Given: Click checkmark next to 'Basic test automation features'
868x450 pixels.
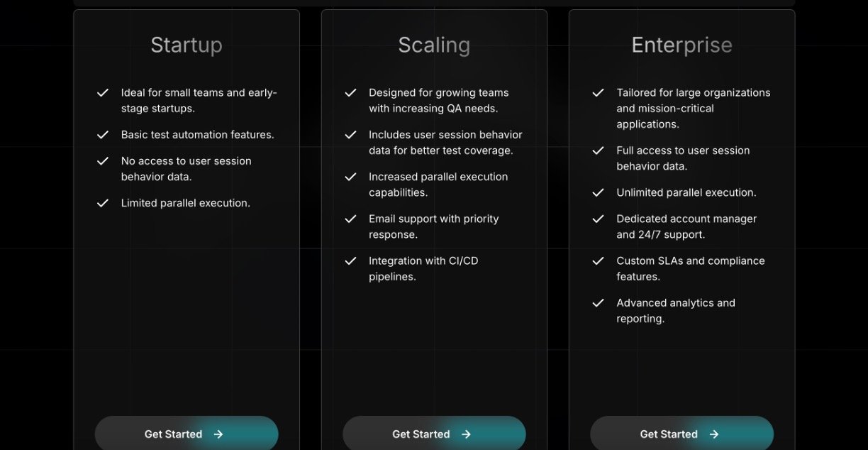Looking at the screenshot, I should pyautogui.click(x=103, y=135).
